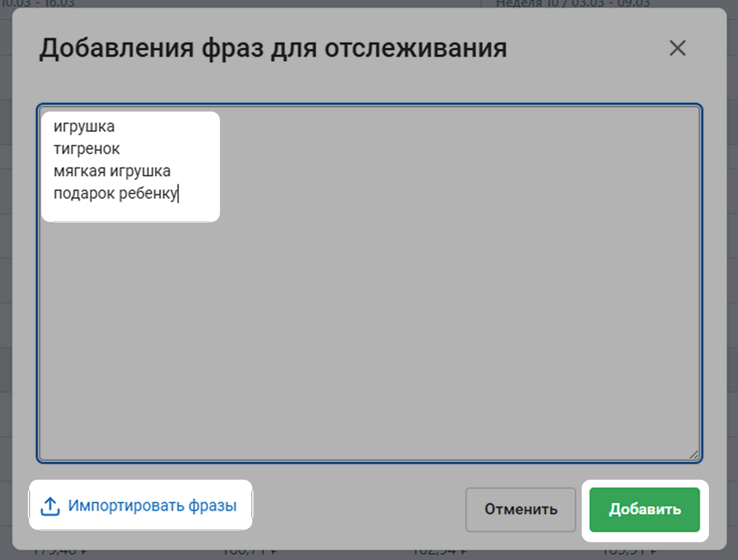The height and width of the screenshot is (560, 738).
Task: Click the dialog title Добавления фраз для отслеживания
Action: [272, 49]
